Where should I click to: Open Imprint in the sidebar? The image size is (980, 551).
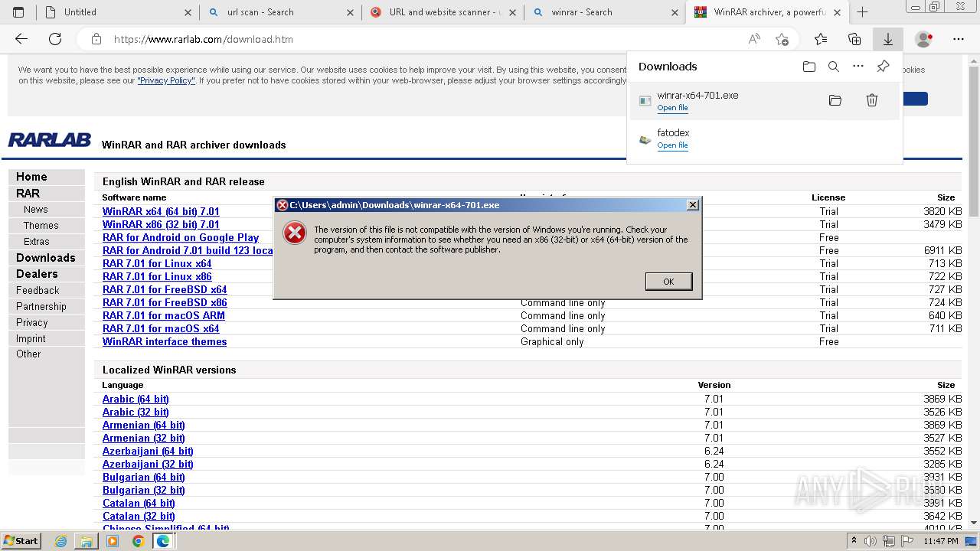(x=31, y=339)
